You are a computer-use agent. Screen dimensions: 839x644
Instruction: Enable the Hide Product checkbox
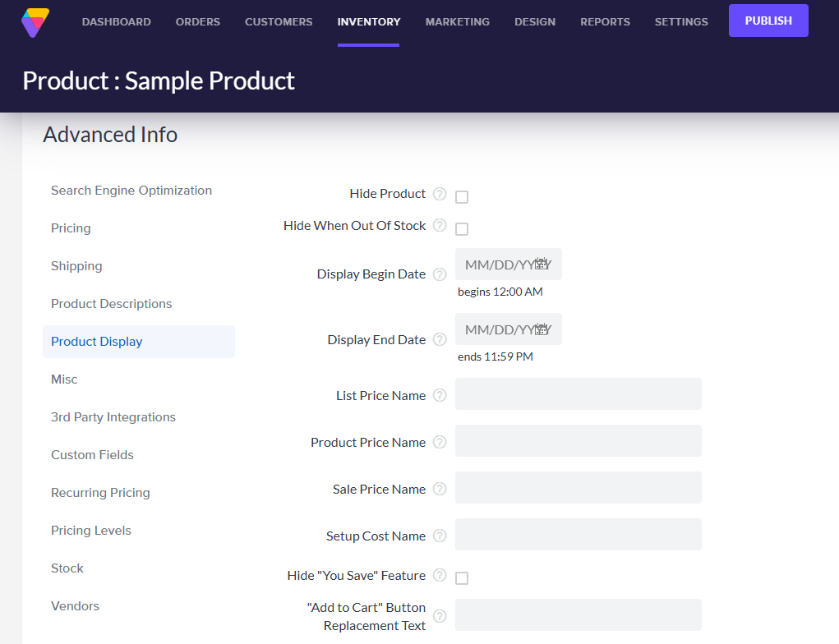tap(461, 196)
